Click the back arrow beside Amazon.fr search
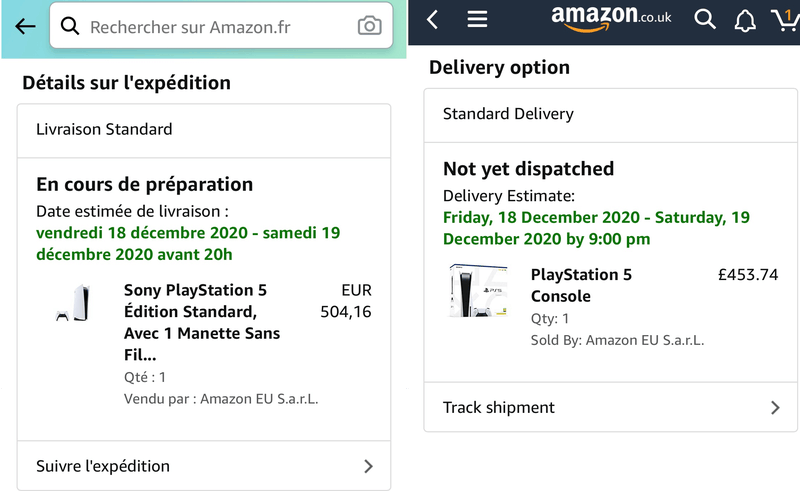Viewport: 800px width, 491px height. pos(25,27)
